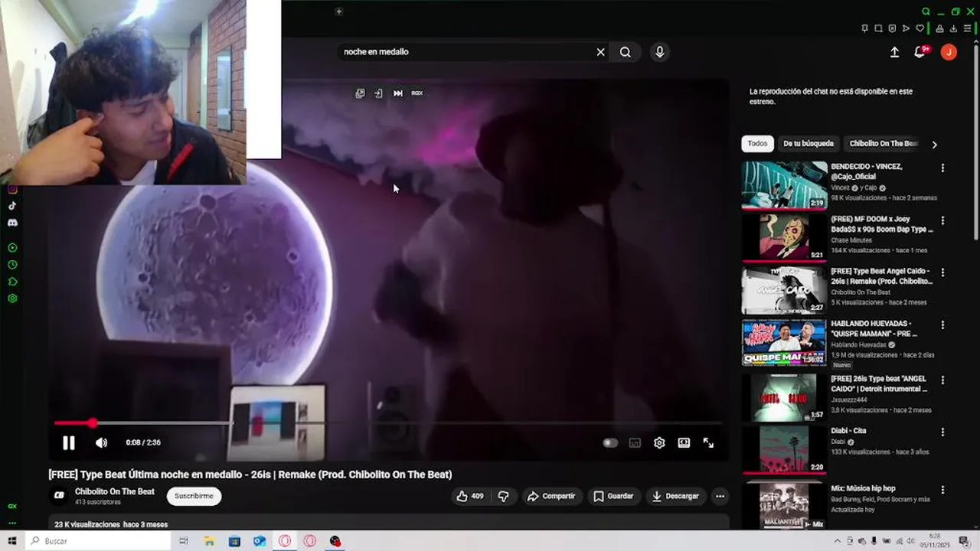Select the 'De tu búsqueda' filter chip
Screen dimensions: 980x551
[808, 144]
